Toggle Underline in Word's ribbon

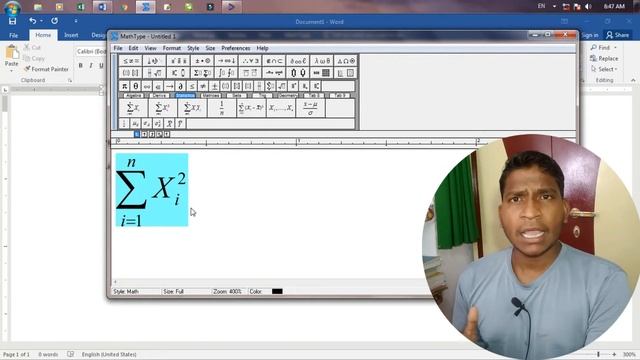click(x=101, y=65)
